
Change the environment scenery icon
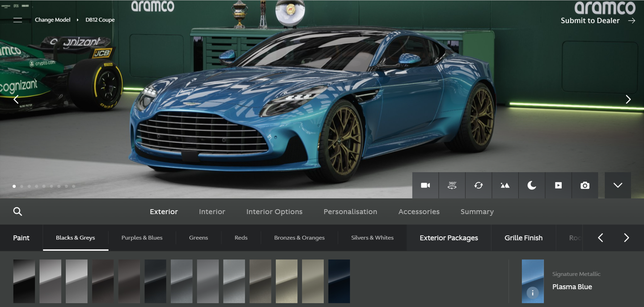point(505,185)
